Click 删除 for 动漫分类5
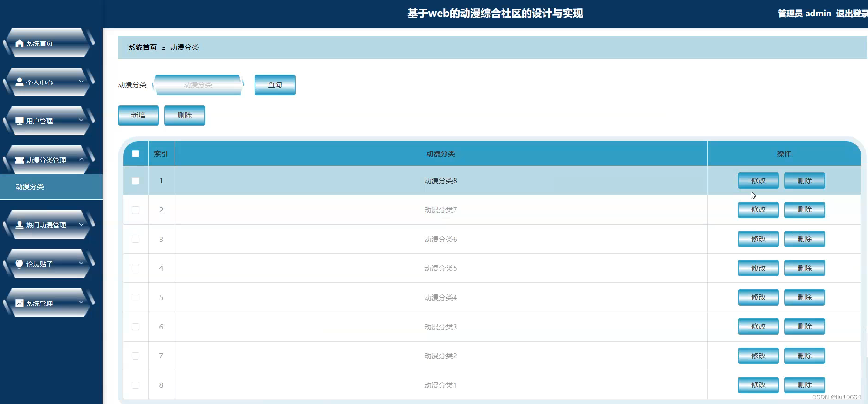This screenshot has width=868, height=404. (805, 268)
